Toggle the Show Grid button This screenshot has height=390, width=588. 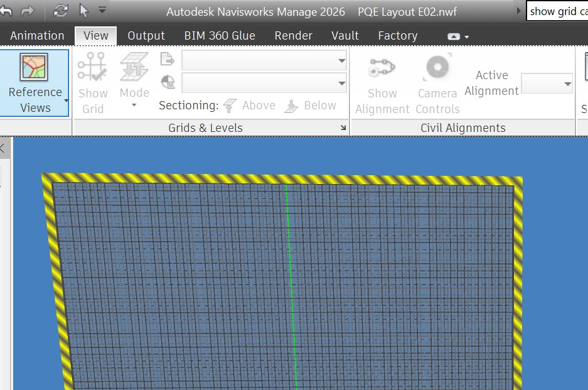[x=93, y=83]
